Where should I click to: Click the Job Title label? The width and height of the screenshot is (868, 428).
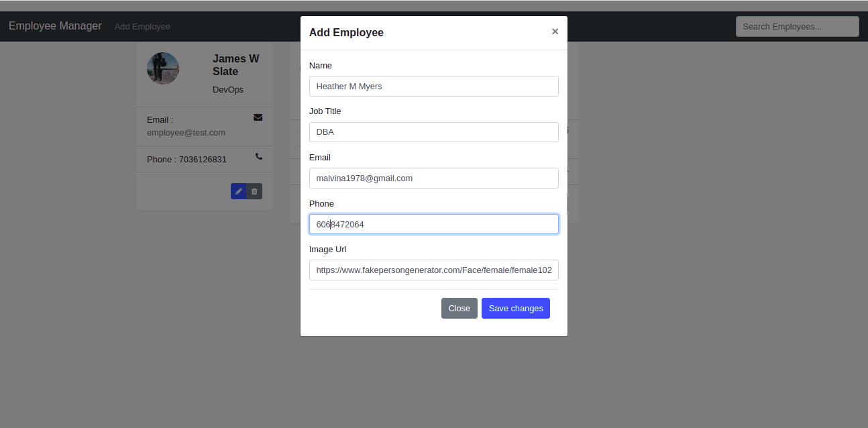(325, 111)
